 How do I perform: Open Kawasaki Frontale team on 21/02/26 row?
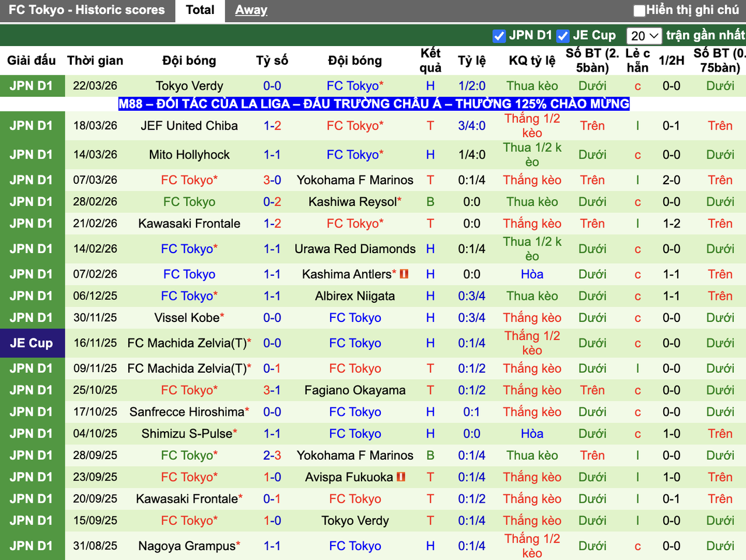[190, 223]
